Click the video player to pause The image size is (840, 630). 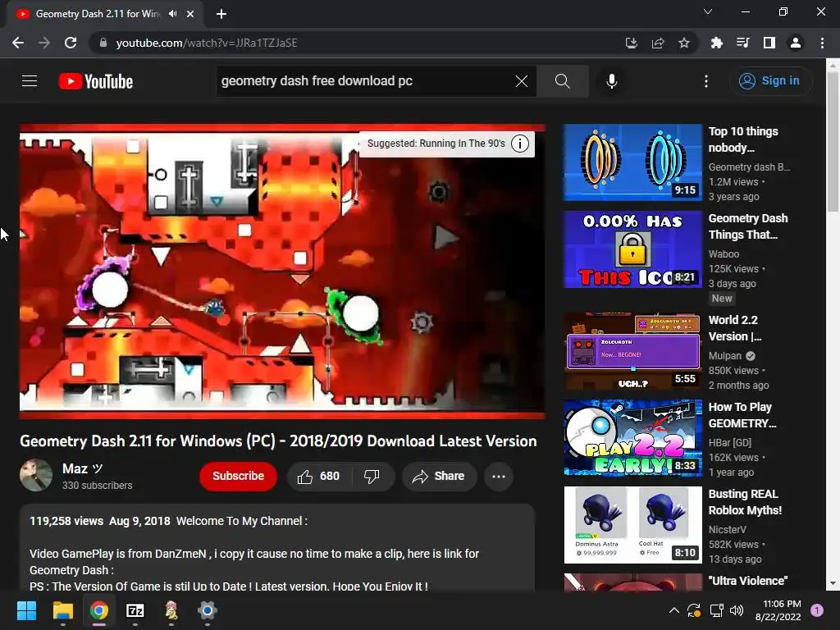(x=282, y=271)
